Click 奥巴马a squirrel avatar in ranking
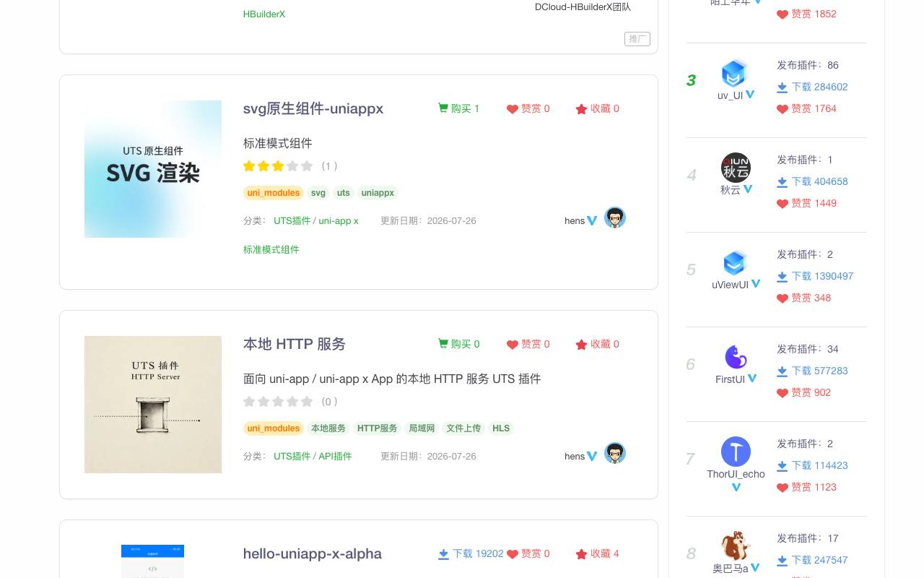924x578 pixels. click(736, 546)
